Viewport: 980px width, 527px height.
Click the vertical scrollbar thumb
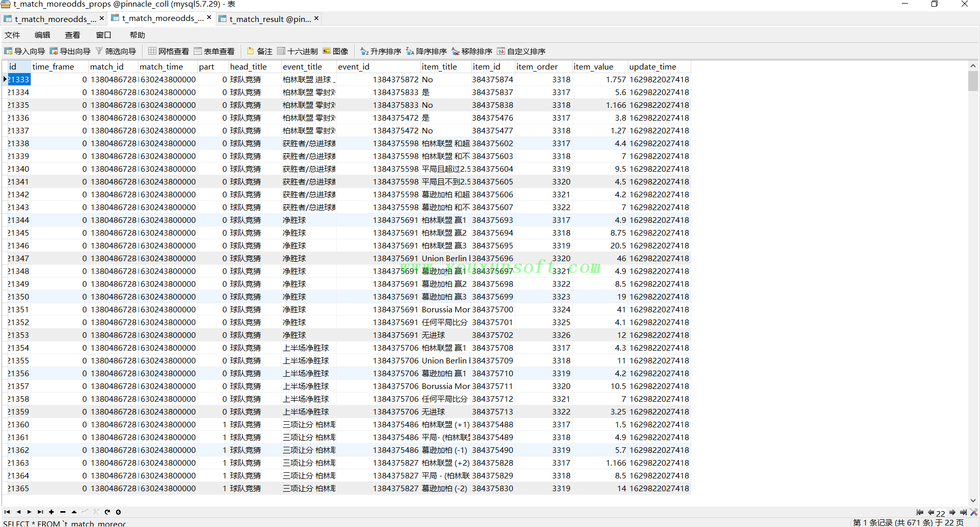[x=973, y=81]
